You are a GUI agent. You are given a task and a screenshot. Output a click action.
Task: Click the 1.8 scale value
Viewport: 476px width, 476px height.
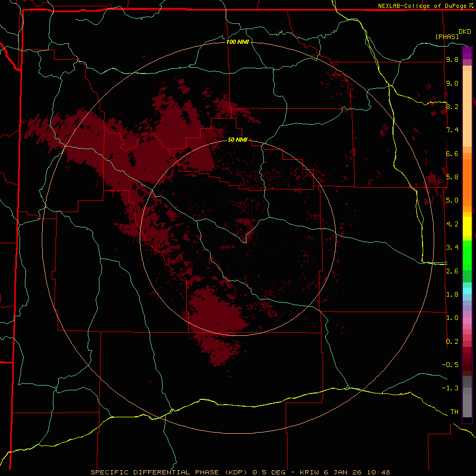point(452,295)
